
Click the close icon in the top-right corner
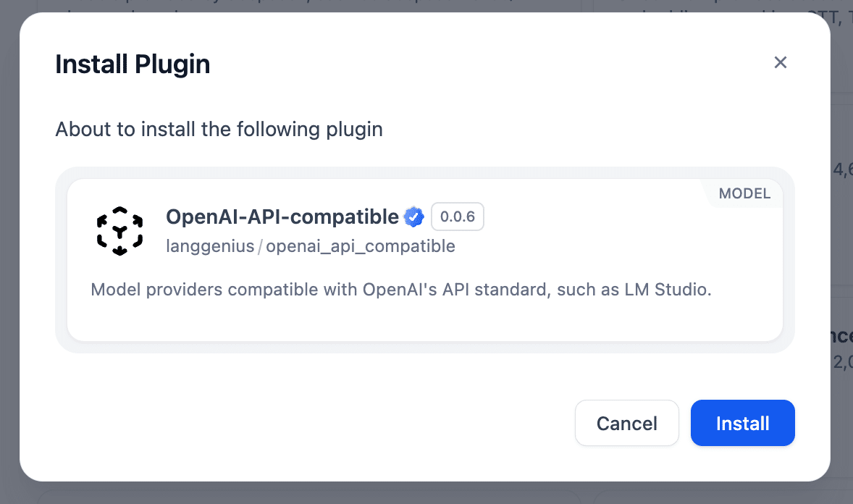click(780, 62)
